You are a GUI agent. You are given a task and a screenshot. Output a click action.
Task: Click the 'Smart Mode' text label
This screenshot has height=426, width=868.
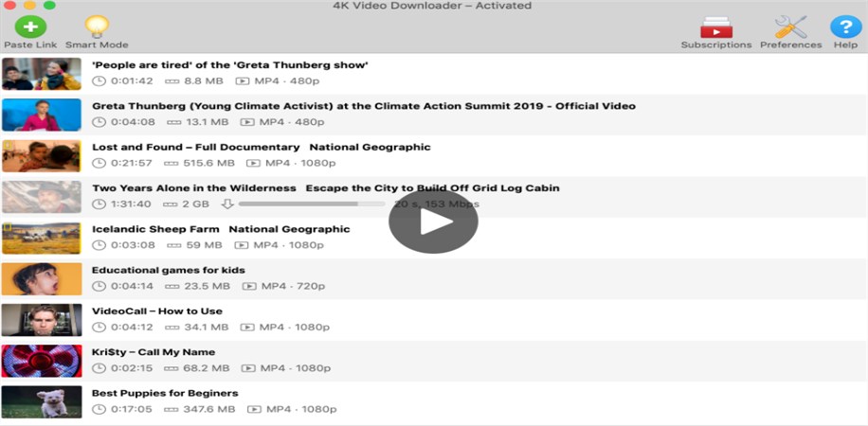tap(97, 44)
